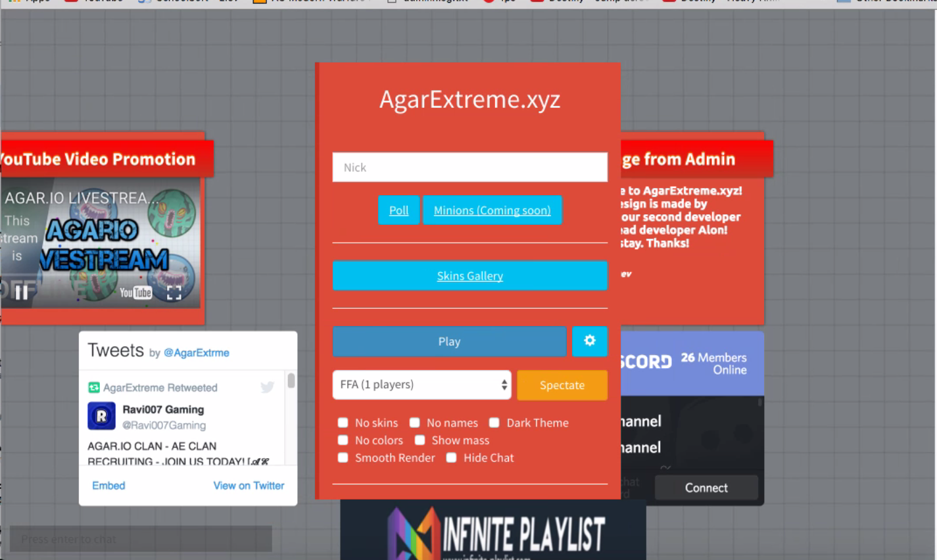Screen dimensions: 937x560
Task: Check the Hide Chat option
Action: pos(451,457)
